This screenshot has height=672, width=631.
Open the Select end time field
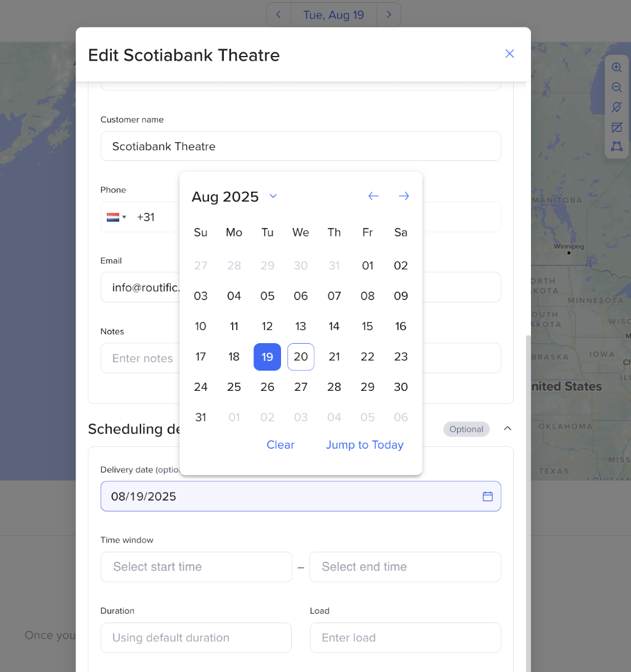(405, 567)
